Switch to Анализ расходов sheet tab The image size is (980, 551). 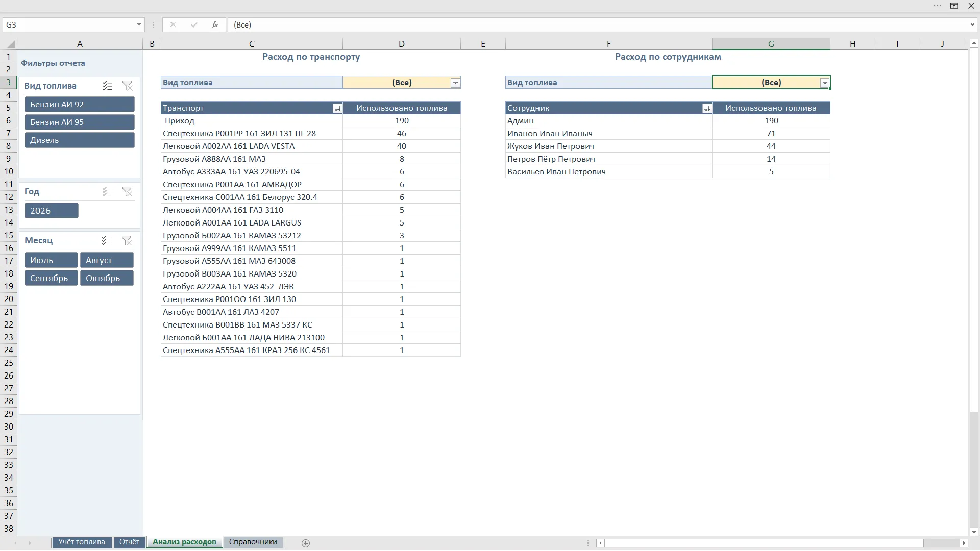click(x=184, y=542)
